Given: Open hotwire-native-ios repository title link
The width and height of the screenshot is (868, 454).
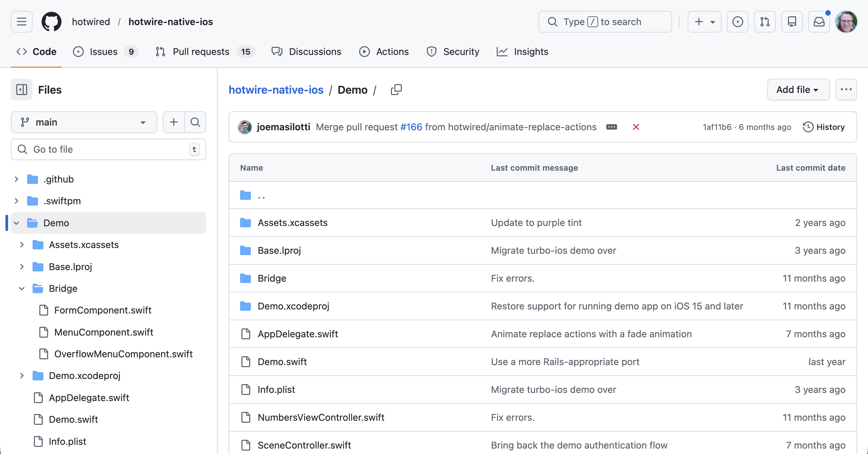Looking at the screenshot, I should 171,22.
